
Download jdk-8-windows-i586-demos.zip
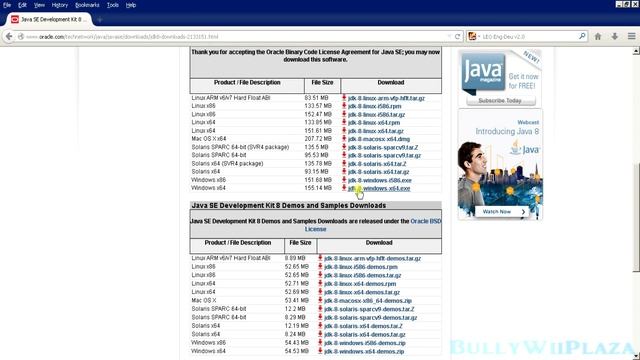364,343
